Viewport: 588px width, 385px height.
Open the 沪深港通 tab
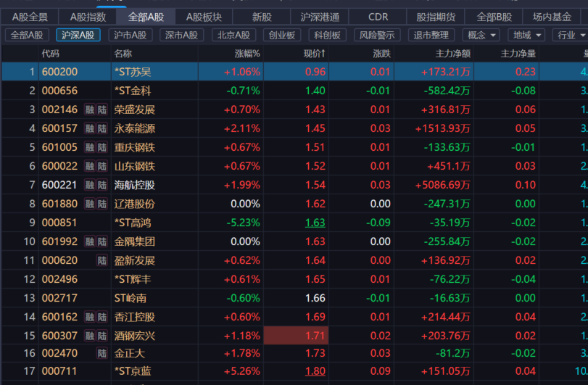320,17
